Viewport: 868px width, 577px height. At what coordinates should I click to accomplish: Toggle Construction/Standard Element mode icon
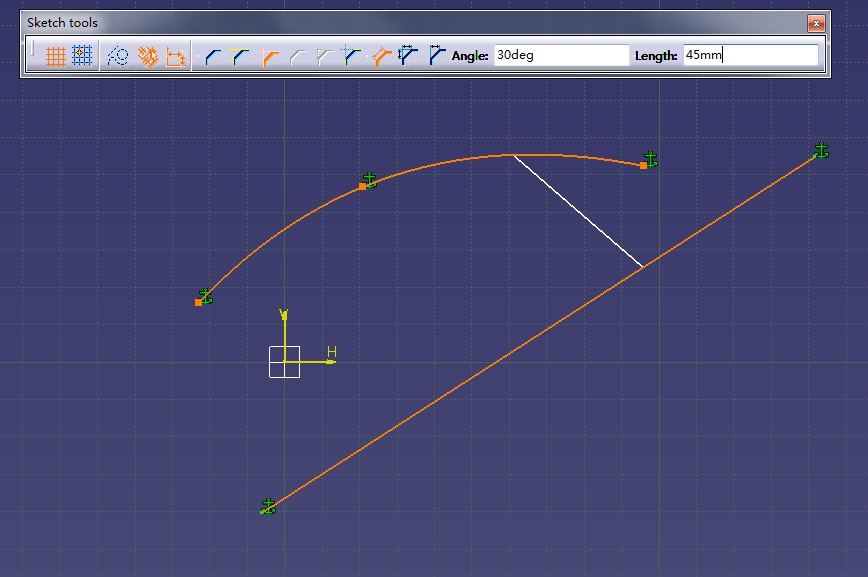(x=117, y=56)
